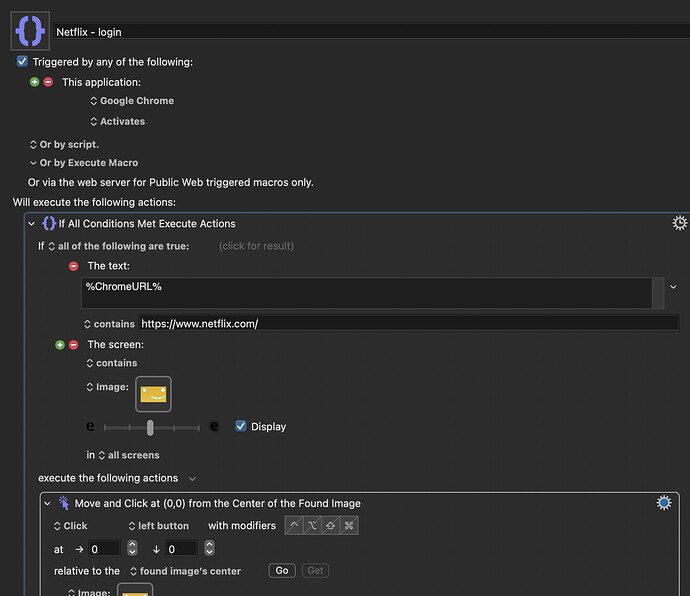Screen dimensions: 690x596
Task: Change the 'Click' type popup
Action: pos(70,526)
